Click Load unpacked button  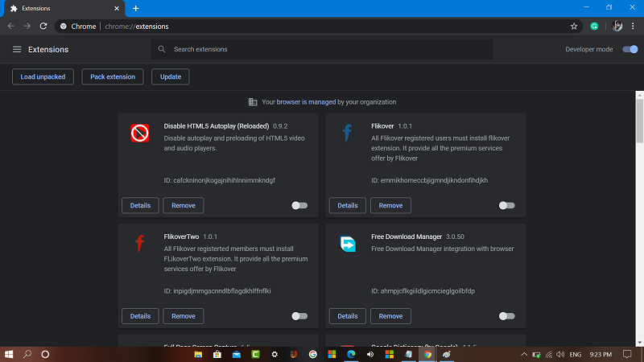click(x=43, y=76)
